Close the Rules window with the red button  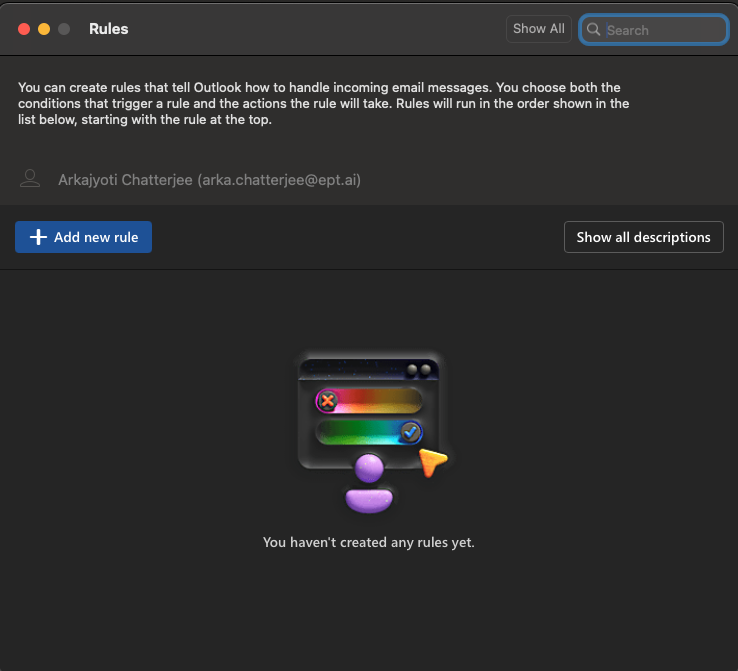pyautogui.click(x=24, y=29)
